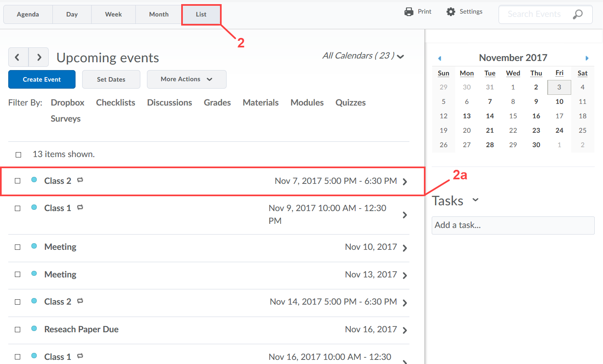Open Settings via the gear icon
Screen dimensions: 603x364
click(x=451, y=12)
